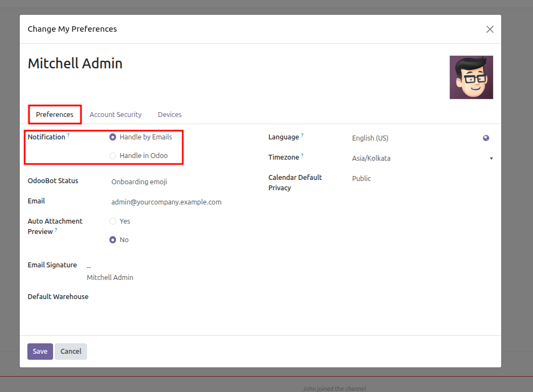Switch to the Devices tab
The image size is (533, 392).
pyautogui.click(x=170, y=114)
